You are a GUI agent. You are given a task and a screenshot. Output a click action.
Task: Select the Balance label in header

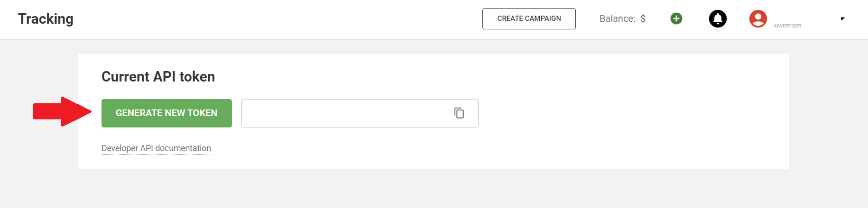point(617,18)
